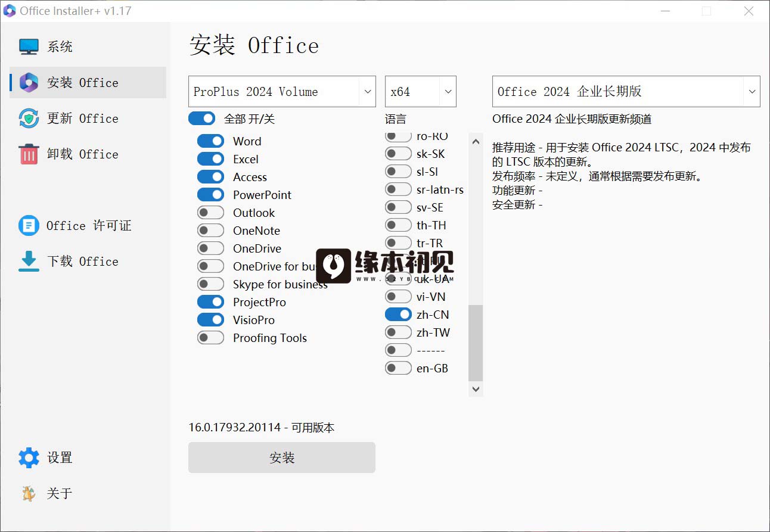Click the language list scroll down arrow

pyautogui.click(x=476, y=389)
